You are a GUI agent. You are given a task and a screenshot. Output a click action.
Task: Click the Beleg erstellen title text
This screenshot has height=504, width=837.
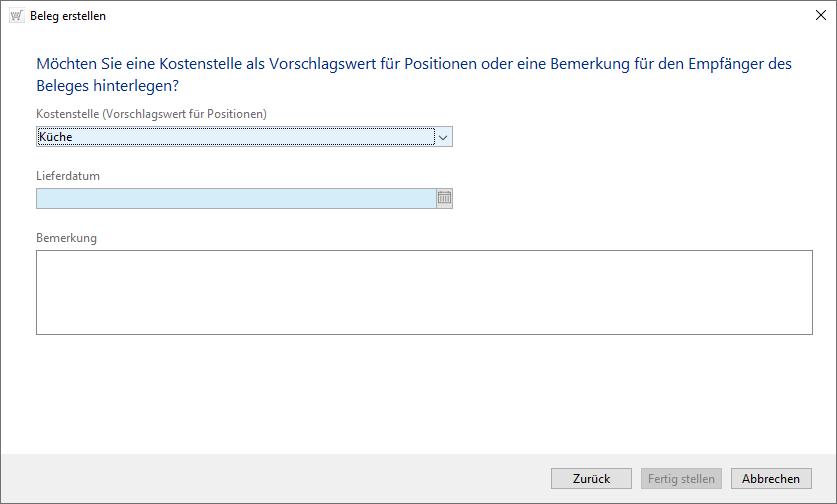[68, 16]
